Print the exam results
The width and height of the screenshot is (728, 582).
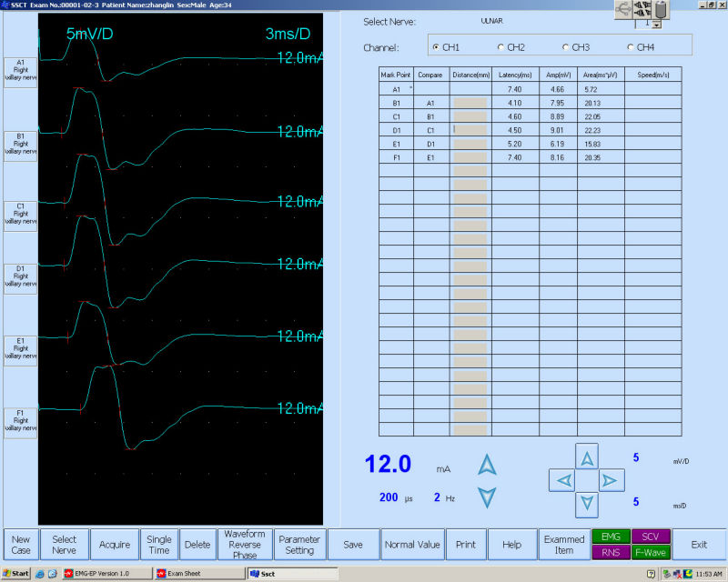coord(466,545)
